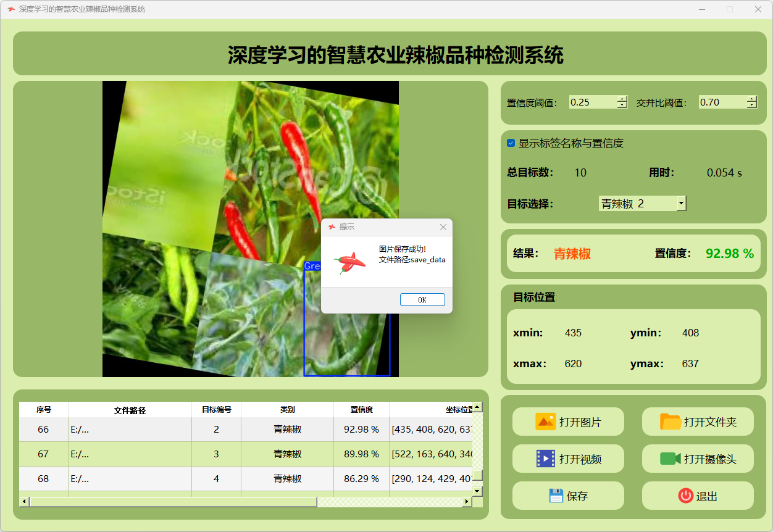Click the table horizontal scrollbar left arrow
The width and height of the screenshot is (773, 532).
(x=24, y=502)
